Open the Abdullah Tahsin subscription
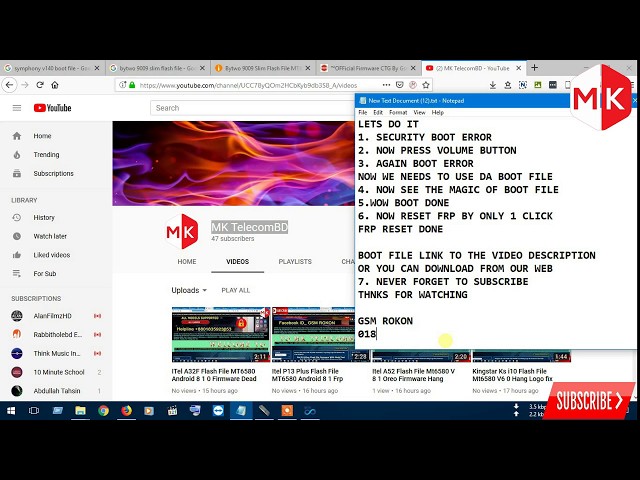The width and height of the screenshot is (640, 480). (x=56, y=391)
